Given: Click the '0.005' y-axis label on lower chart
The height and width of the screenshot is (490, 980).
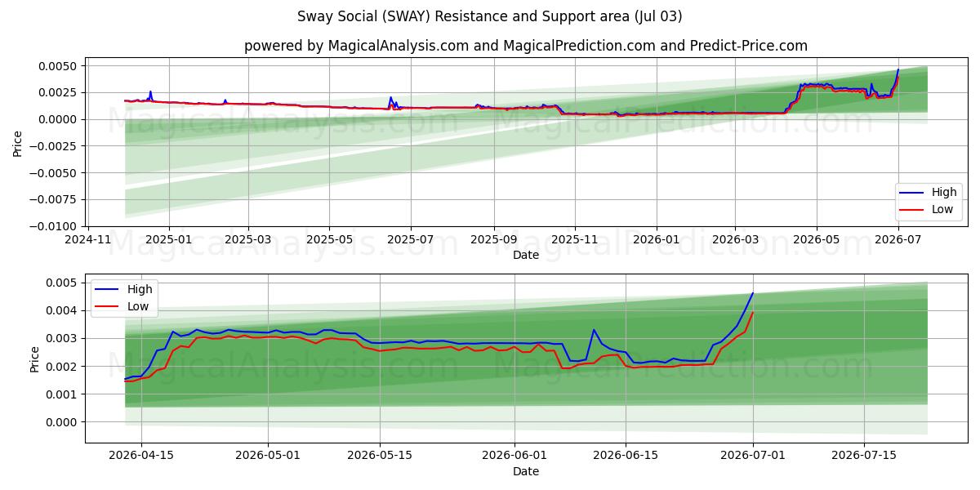Looking at the screenshot, I should point(62,283).
